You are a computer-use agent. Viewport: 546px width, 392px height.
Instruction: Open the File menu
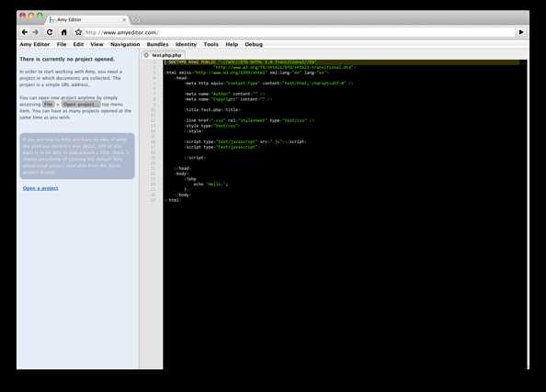(62, 44)
